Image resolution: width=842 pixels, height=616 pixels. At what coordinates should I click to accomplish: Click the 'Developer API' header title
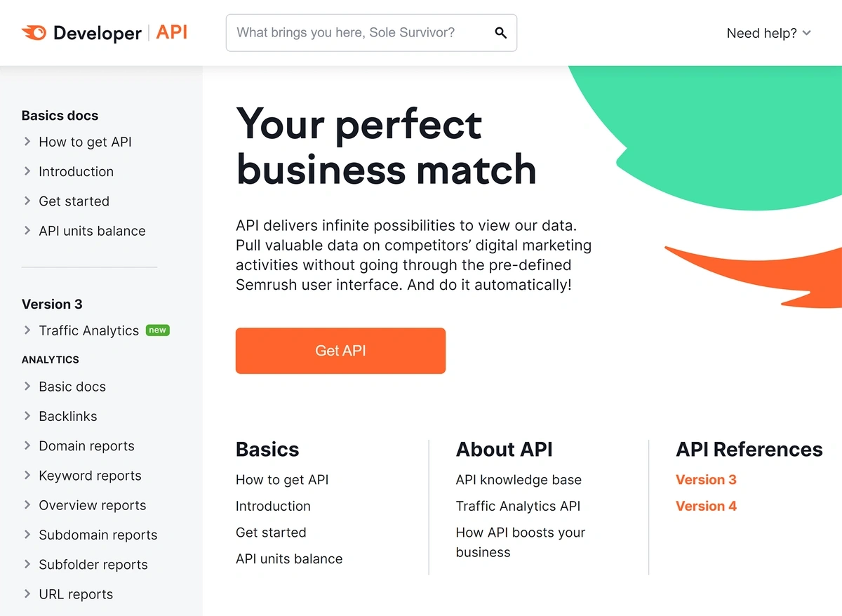(x=120, y=32)
